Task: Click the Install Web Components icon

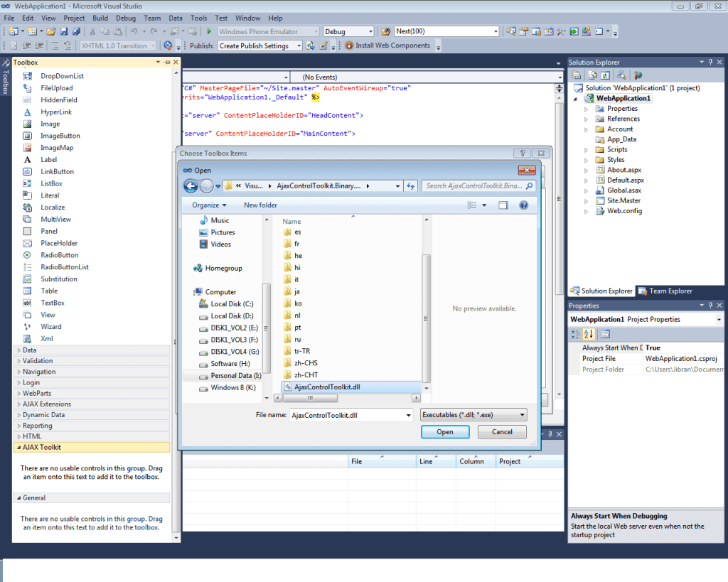Action: 349,45
